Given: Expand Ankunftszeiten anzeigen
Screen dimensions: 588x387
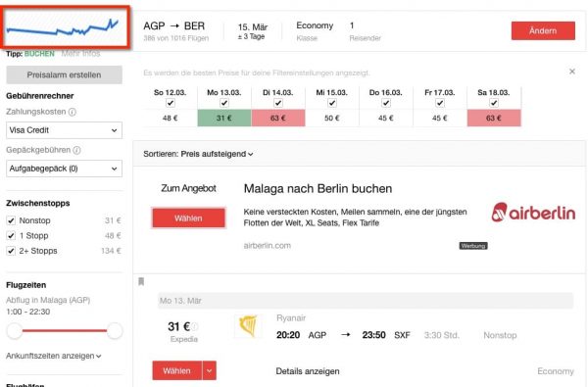Looking at the screenshot, I should click(54, 356).
